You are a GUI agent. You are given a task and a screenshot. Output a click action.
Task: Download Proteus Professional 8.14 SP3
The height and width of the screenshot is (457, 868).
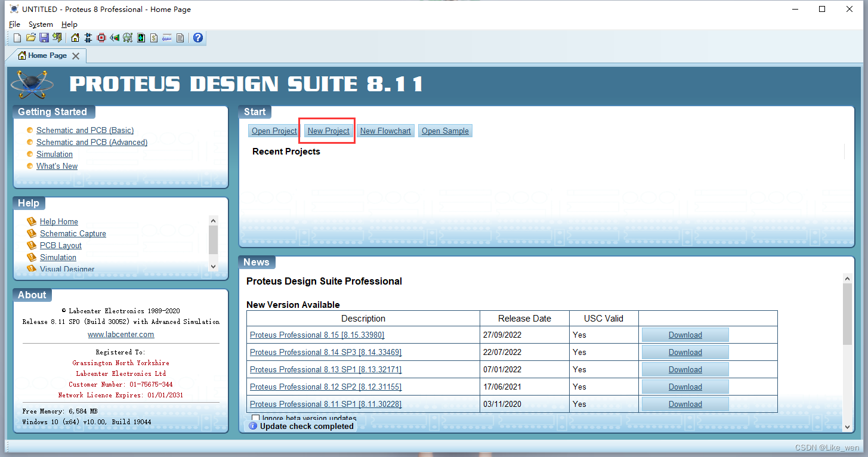click(x=685, y=352)
